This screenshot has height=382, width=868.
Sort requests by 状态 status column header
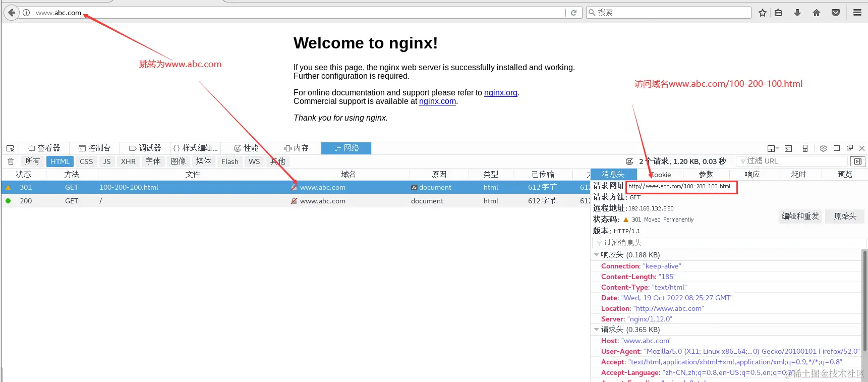click(x=24, y=175)
